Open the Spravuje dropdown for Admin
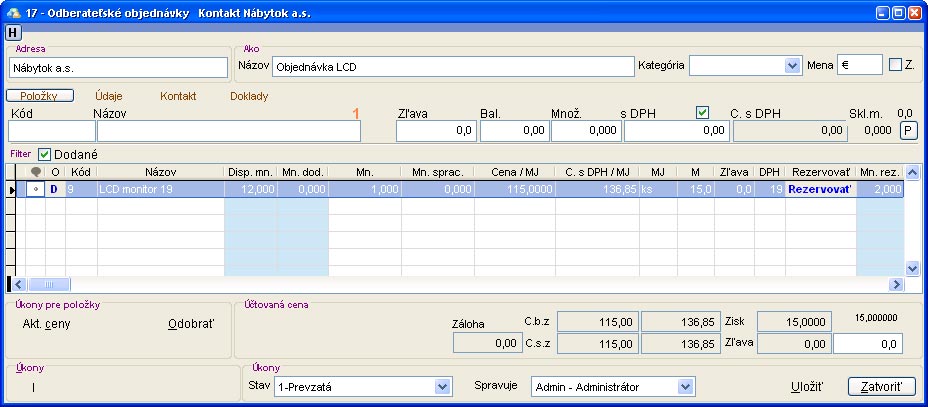The height and width of the screenshot is (407, 928). click(x=685, y=386)
